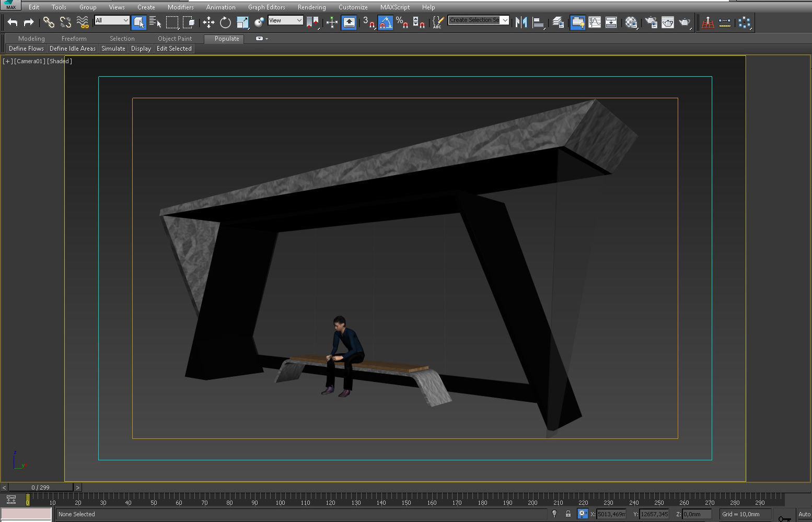Screen dimensions: 812x522
Task: Open the Rendering menu
Action: tap(312, 7)
